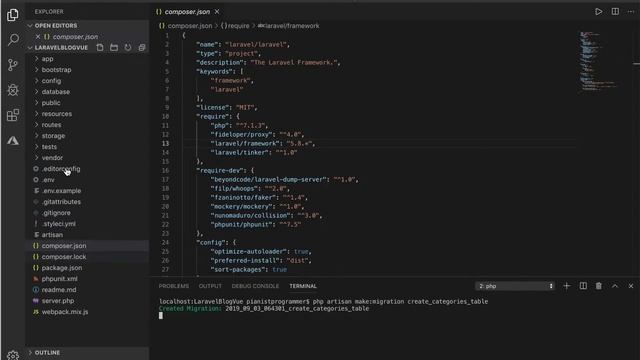Select the composer.json editor tab
Screen dimensions: 640x360
(187, 12)
